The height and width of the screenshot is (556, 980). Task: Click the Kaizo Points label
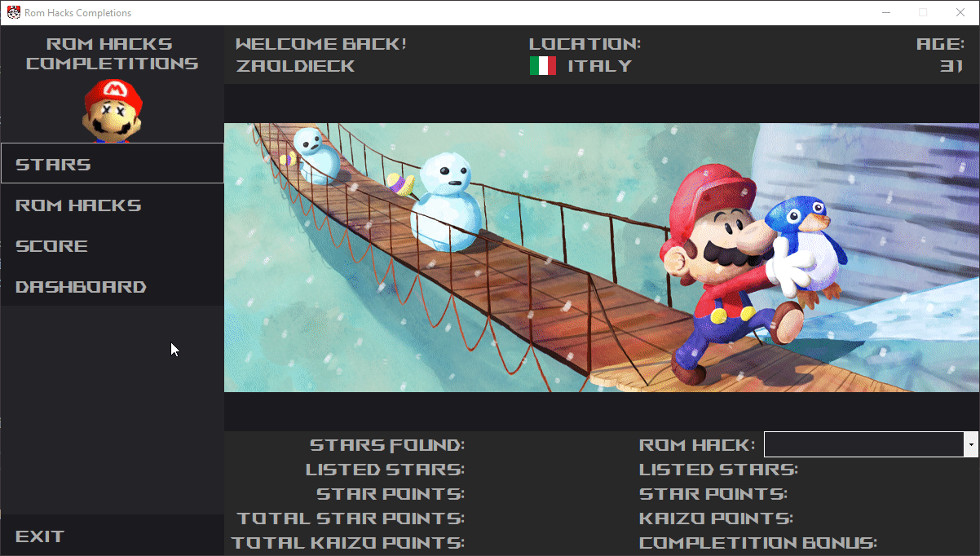tap(717, 518)
